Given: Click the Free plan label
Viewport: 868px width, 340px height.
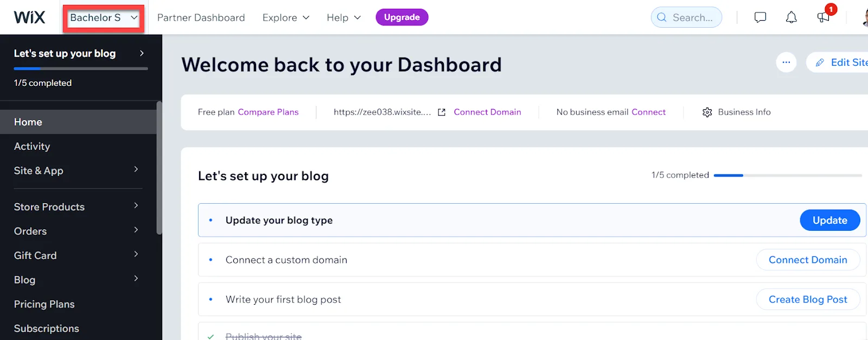Looking at the screenshot, I should click(216, 112).
